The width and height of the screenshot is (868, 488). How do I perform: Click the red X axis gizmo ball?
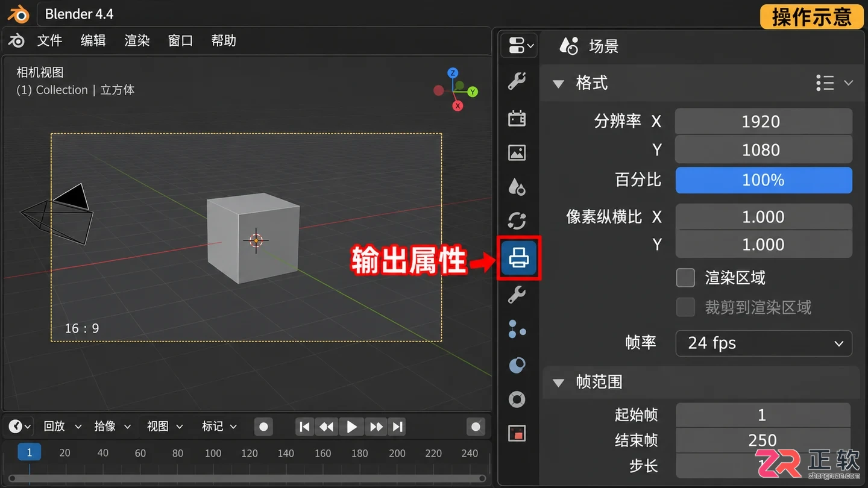458,106
